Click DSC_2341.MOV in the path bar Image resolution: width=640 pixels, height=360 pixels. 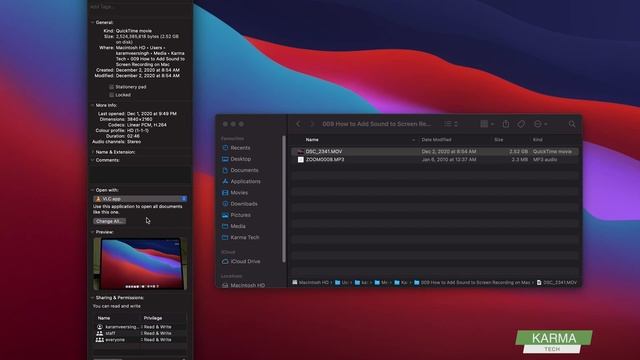pyautogui.click(x=557, y=282)
